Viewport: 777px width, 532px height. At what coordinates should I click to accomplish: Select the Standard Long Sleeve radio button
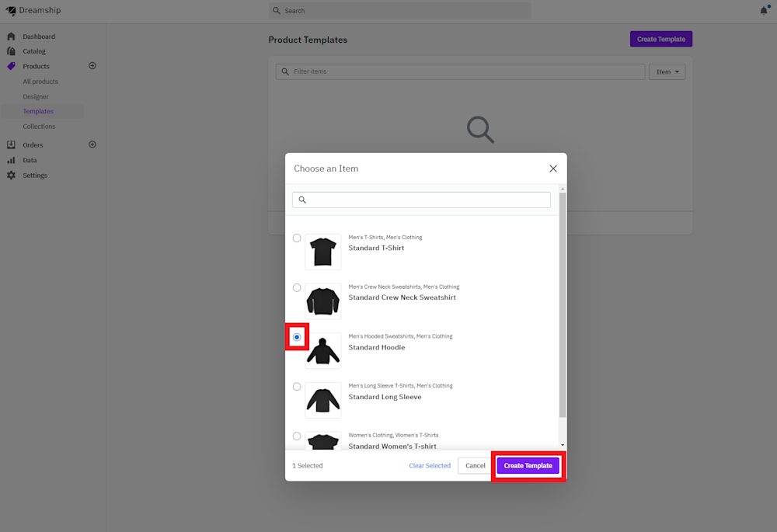[x=297, y=386]
